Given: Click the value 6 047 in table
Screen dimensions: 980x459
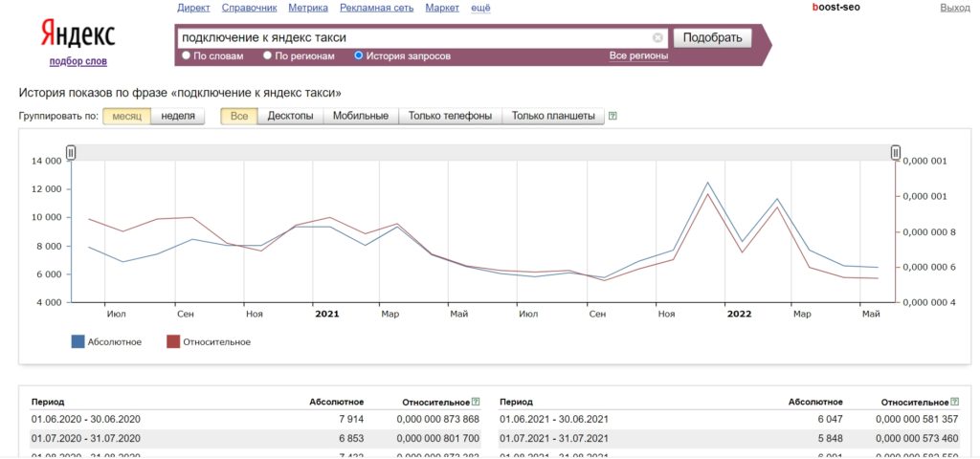Looking at the screenshot, I should click(x=830, y=420).
